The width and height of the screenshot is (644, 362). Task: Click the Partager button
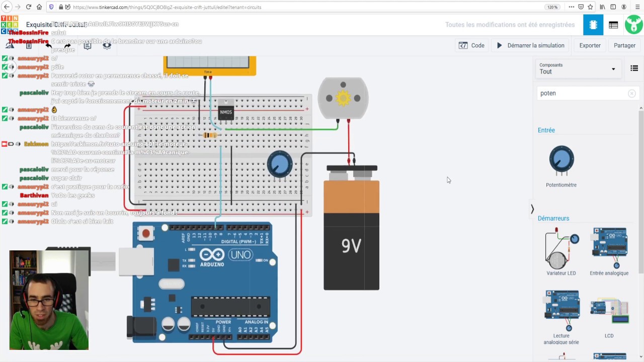pos(624,45)
